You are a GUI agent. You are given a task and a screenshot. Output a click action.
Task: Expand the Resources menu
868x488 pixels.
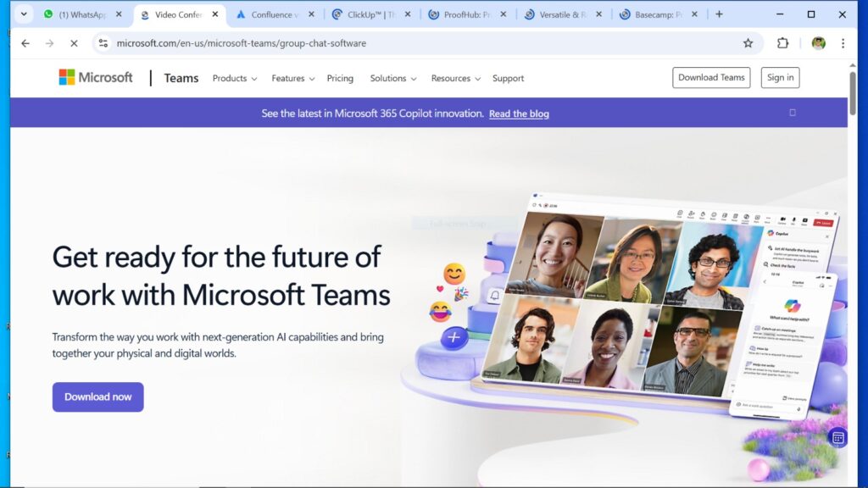pos(455,78)
